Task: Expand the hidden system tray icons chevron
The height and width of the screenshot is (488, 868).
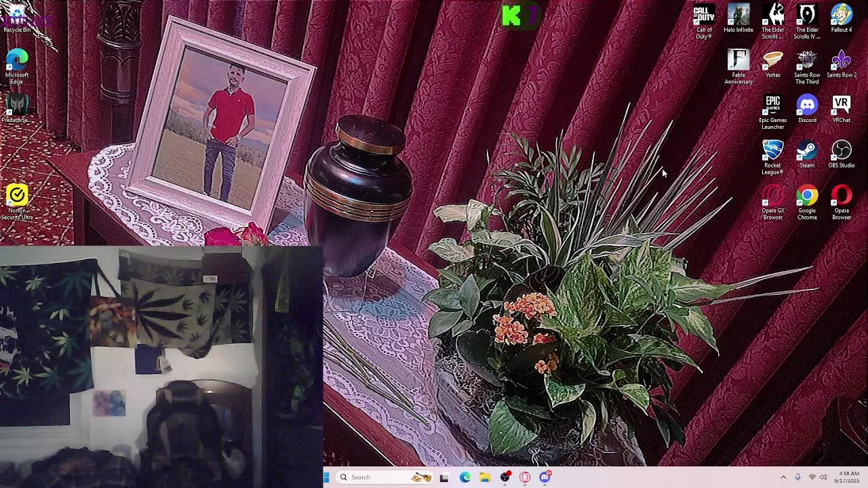Action: pos(783,477)
